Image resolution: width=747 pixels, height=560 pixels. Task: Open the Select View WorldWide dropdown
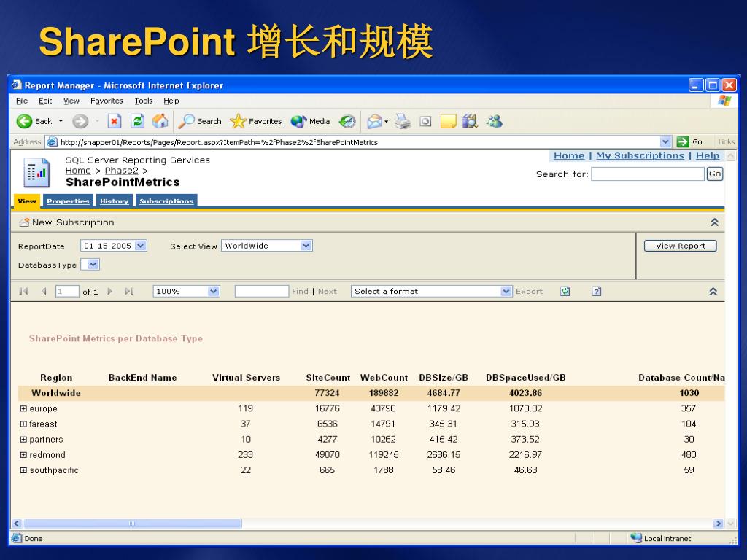(x=306, y=246)
